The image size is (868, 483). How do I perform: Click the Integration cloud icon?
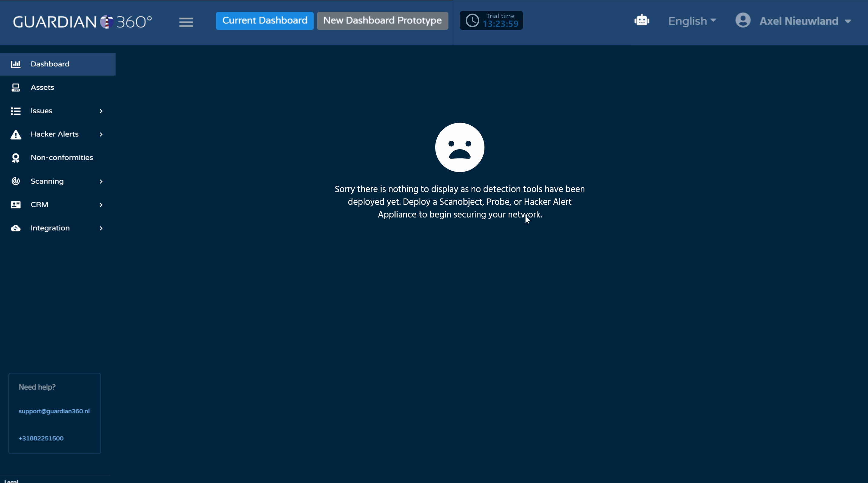pos(15,228)
